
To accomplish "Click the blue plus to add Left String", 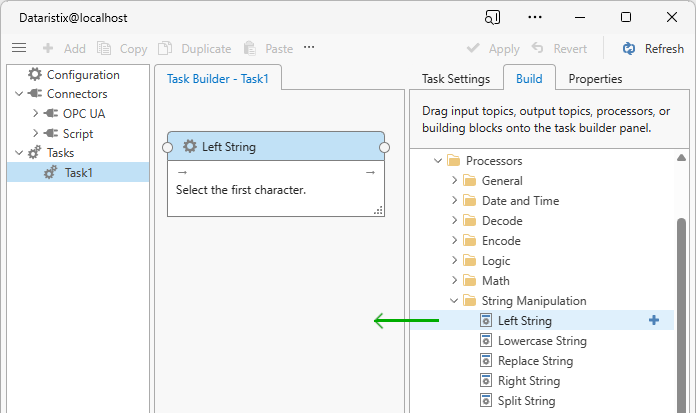I will [x=653, y=320].
